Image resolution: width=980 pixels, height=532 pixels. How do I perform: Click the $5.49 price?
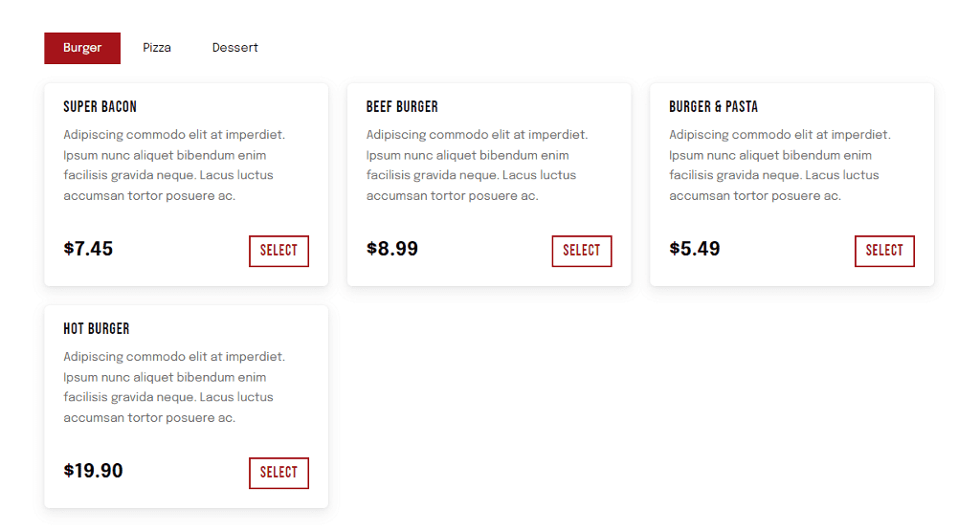(x=695, y=250)
